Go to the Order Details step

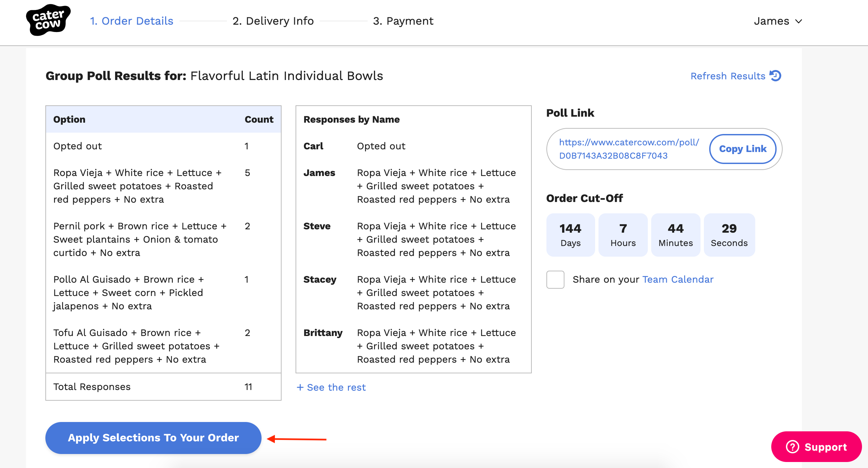[131, 21]
